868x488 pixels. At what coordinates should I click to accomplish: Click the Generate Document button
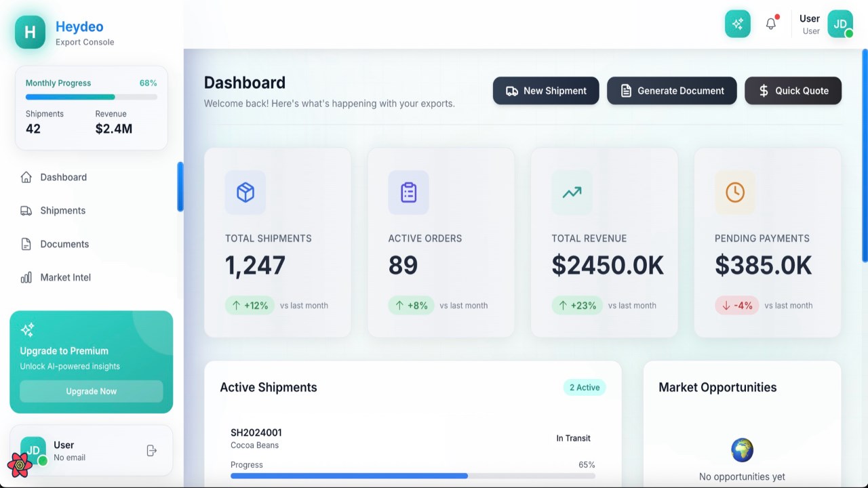pos(671,91)
